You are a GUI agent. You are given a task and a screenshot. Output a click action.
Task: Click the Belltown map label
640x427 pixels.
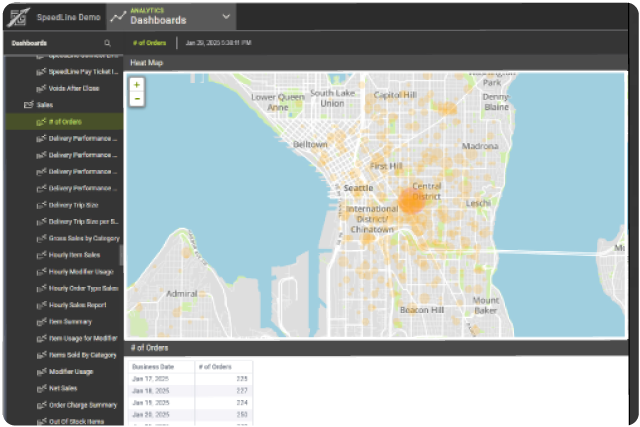[310, 144]
